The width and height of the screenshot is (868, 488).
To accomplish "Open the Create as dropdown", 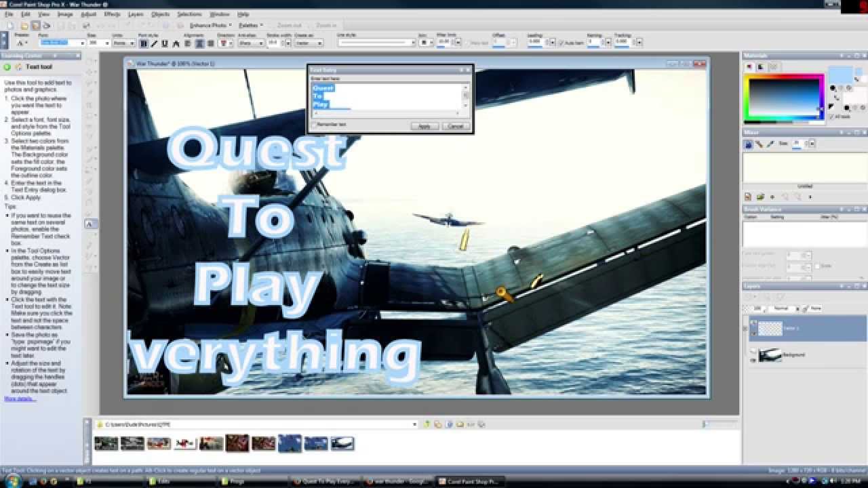I will tap(320, 43).
